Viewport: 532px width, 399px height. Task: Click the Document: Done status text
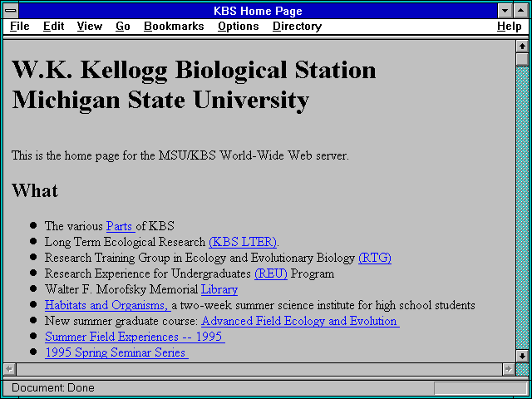click(53, 388)
